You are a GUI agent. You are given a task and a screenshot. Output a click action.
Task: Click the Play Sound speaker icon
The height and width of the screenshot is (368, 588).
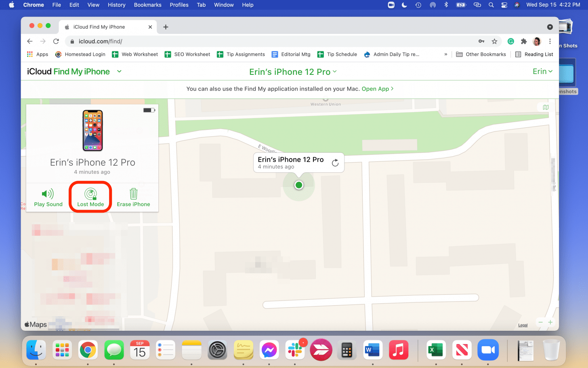tap(48, 194)
